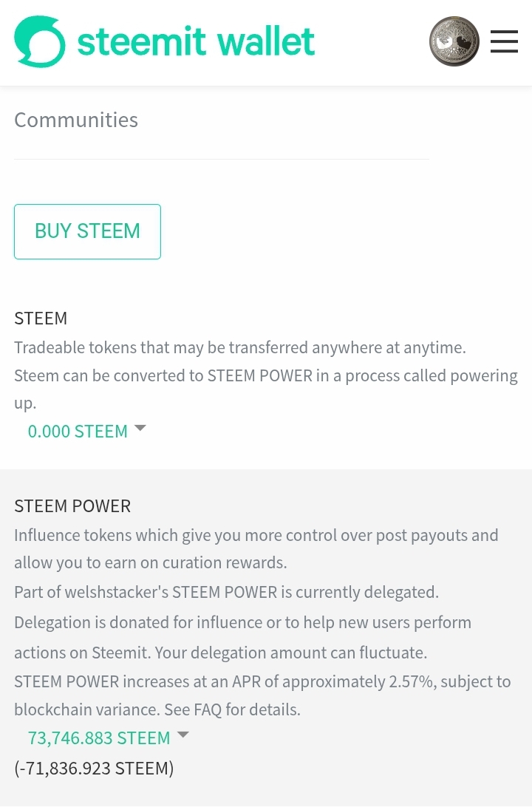Click the "Tradeable tokens" description line
The image size is (532, 807).
tap(239, 348)
